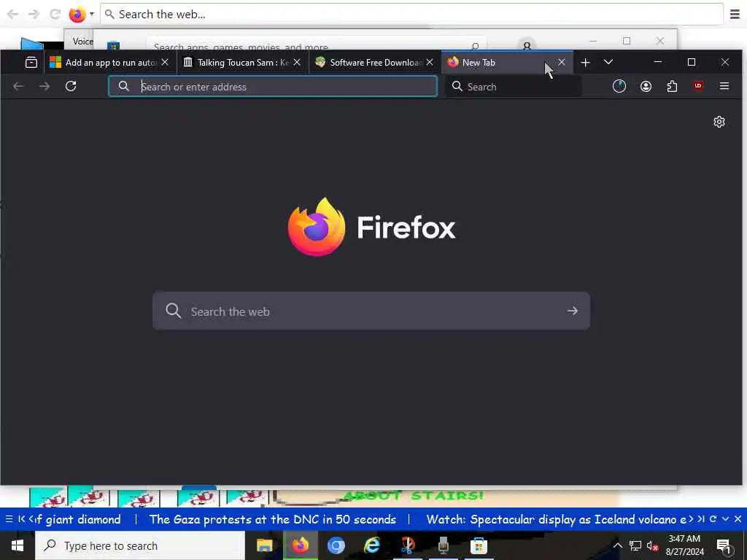Open Action Center notifications icon

pos(724,545)
